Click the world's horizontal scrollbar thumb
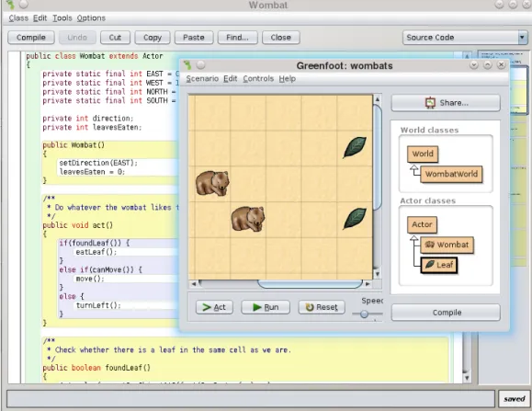 tap(310, 284)
